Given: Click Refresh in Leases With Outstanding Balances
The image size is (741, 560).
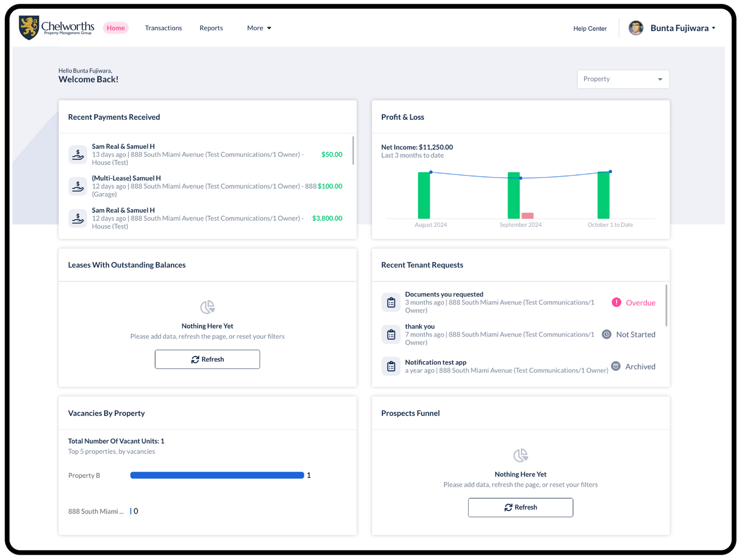Looking at the screenshot, I should pyautogui.click(x=207, y=359).
